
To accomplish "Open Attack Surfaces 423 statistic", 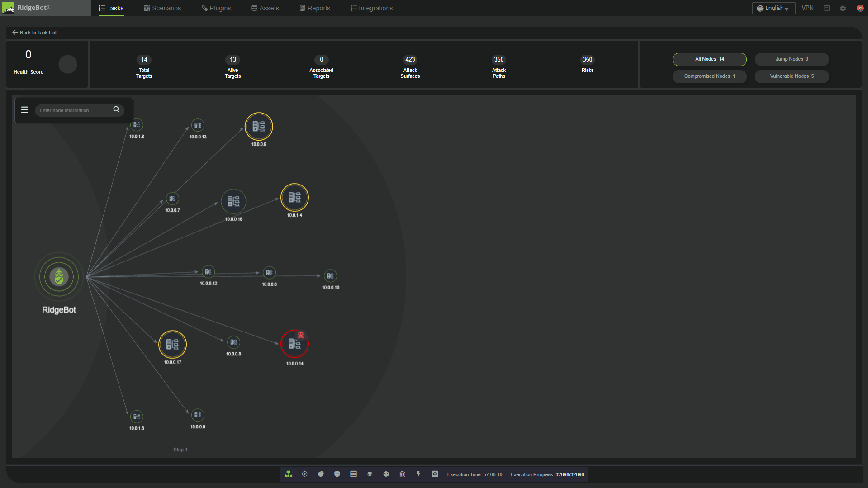I will pyautogui.click(x=410, y=66).
